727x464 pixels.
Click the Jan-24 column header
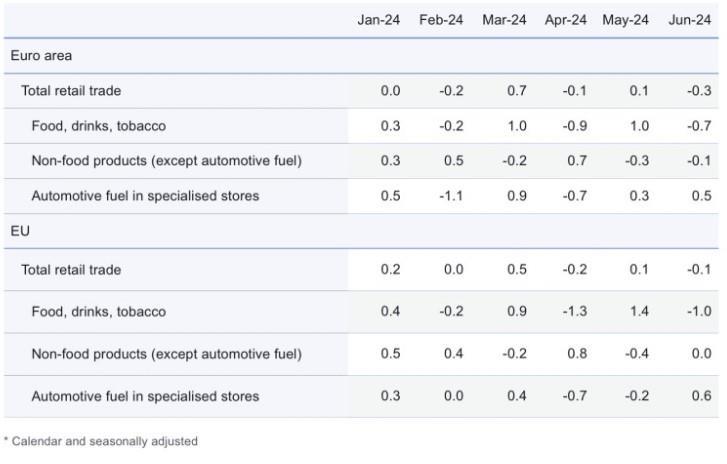click(378, 20)
